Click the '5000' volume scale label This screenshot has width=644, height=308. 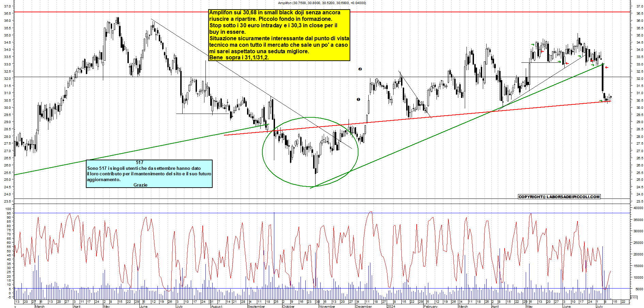point(639,289)
